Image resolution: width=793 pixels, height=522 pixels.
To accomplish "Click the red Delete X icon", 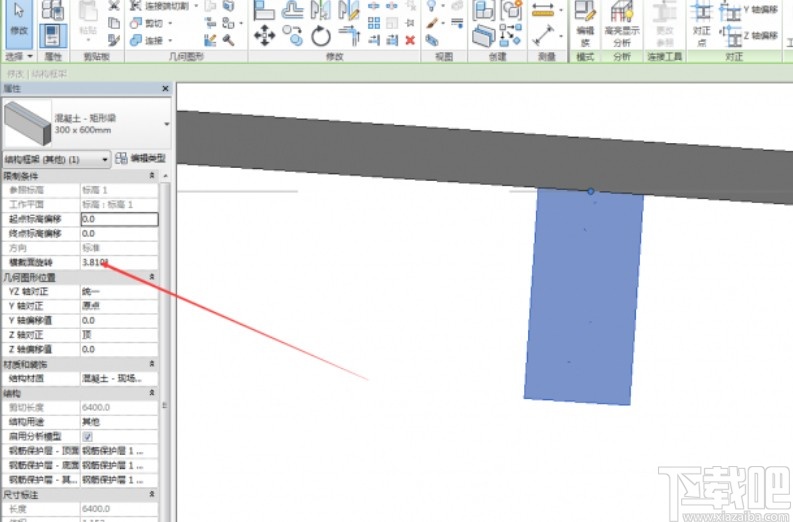I will coord(410,40).
